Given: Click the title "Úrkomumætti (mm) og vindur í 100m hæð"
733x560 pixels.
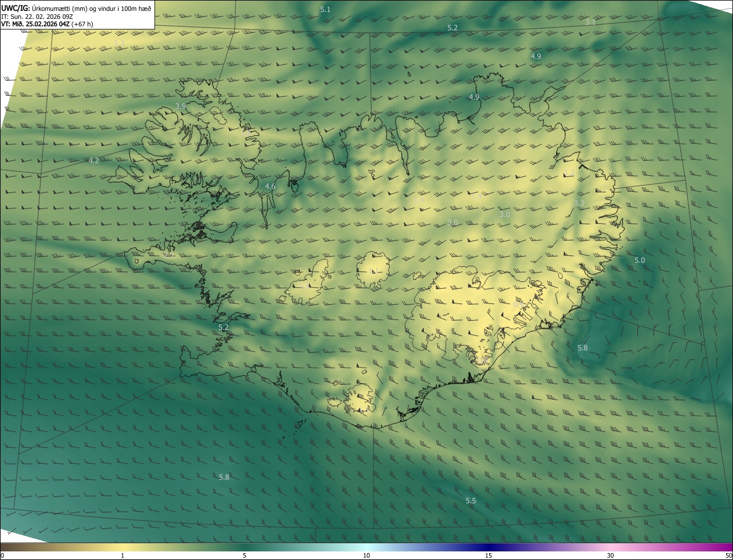Looking at the screenshot, I should tap(91, 8).
